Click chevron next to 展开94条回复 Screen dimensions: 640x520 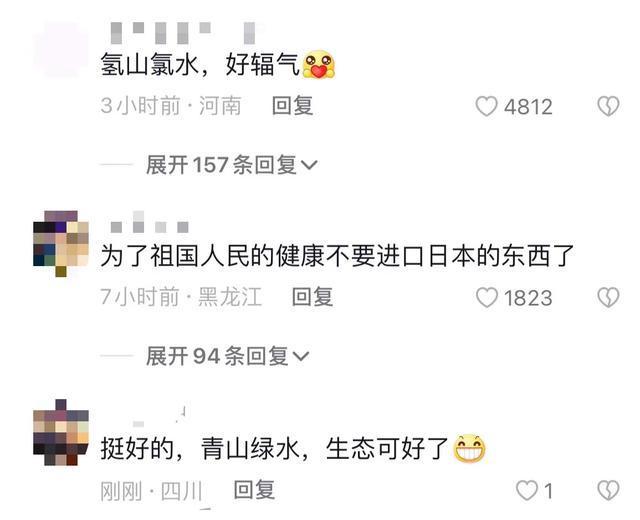coord(301,356)
